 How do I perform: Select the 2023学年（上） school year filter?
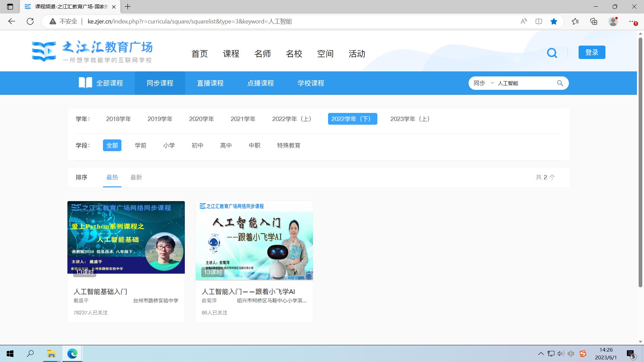coord(410,119)
